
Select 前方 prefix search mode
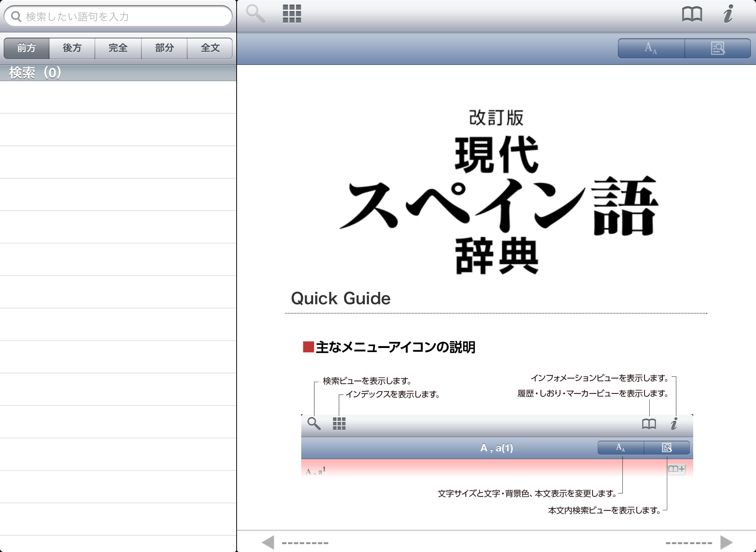(27, 48)
